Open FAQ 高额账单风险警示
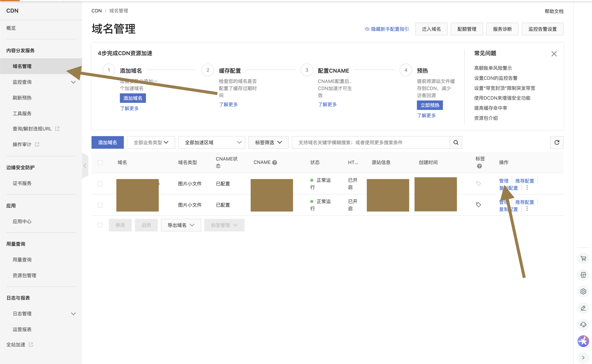The image size is (592, 364). pyautogui.click(x=493, y=68)
